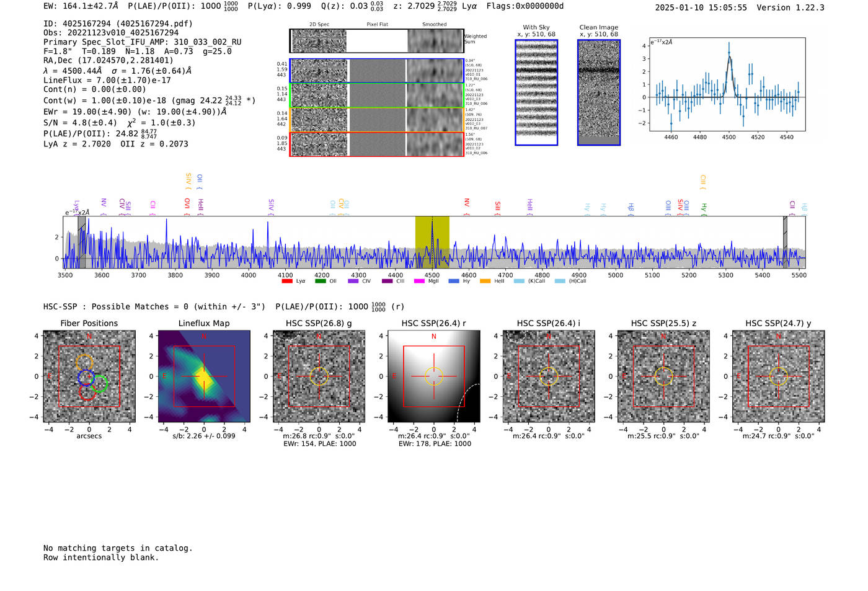Click the s/b: 2.26 +/- 0.099 caption
The image size is (868, 591).
tap(204, 436)
